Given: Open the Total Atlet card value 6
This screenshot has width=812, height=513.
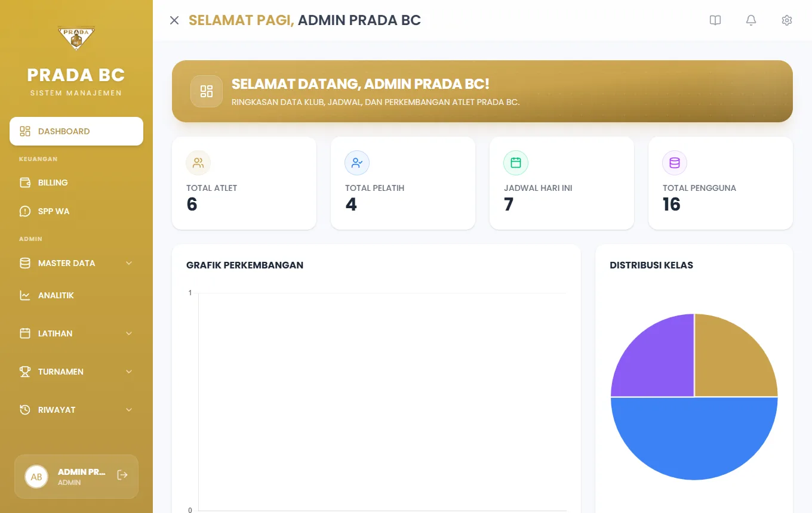Looking at the screenshot, I should (192, 205).
